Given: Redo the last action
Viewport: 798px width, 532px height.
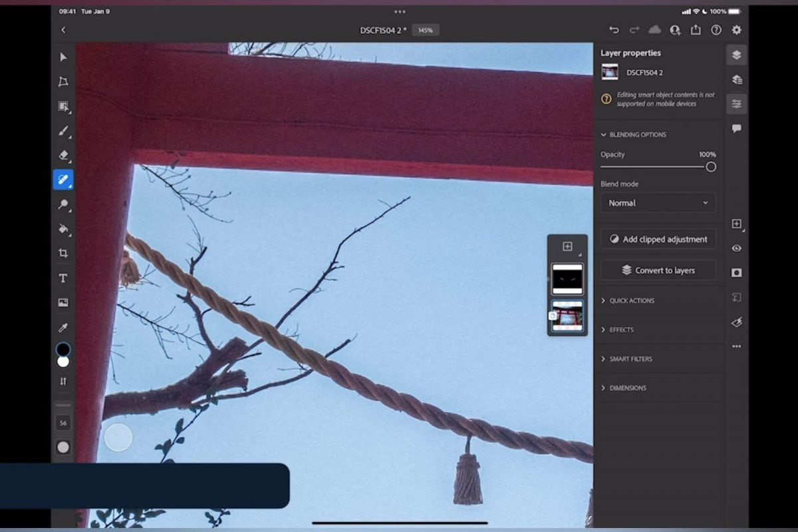Looking at the screenshot, I should (634, 30).
